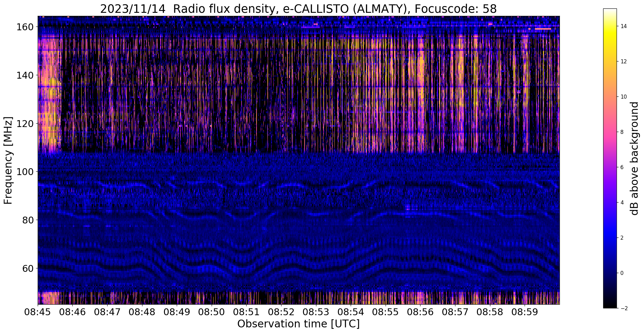Image resolution: width=644 pixels, height=333 pixels.
Task: Click the colorbar tick label 0
Action: pos(622,273)
